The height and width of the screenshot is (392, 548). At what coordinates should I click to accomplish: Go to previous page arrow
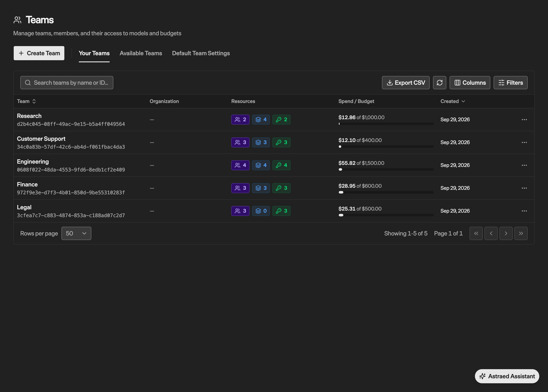491,233
